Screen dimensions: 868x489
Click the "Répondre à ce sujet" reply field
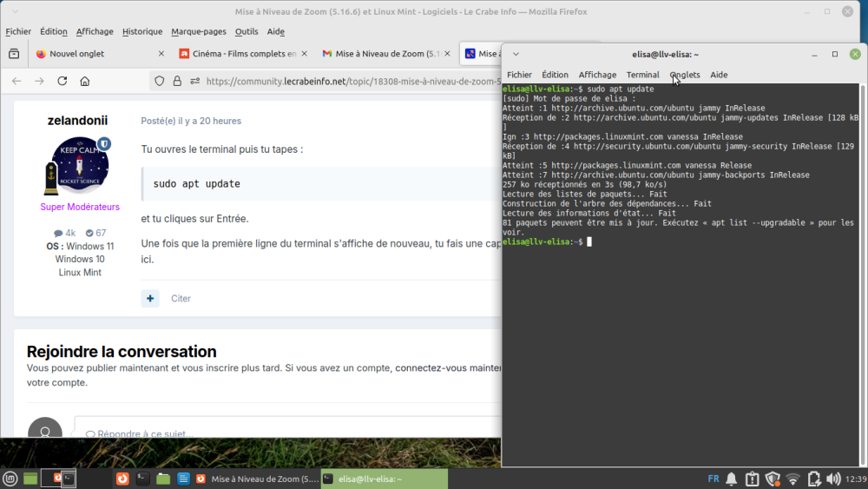point(260,433)
